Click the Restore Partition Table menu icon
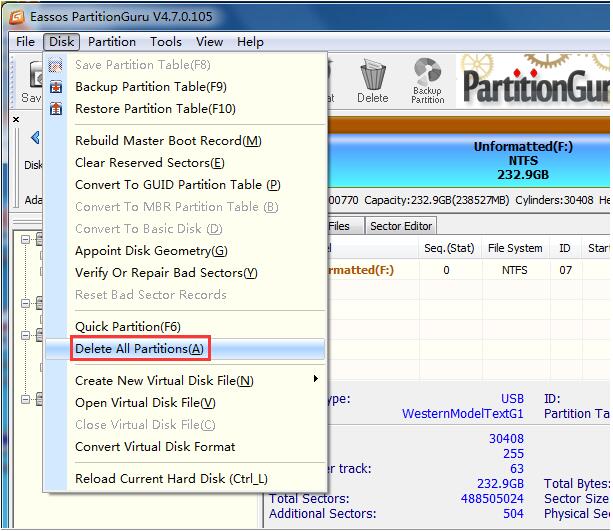Viewport: 613px width, 531px height. pyautogui.click(x=56, y=109)
